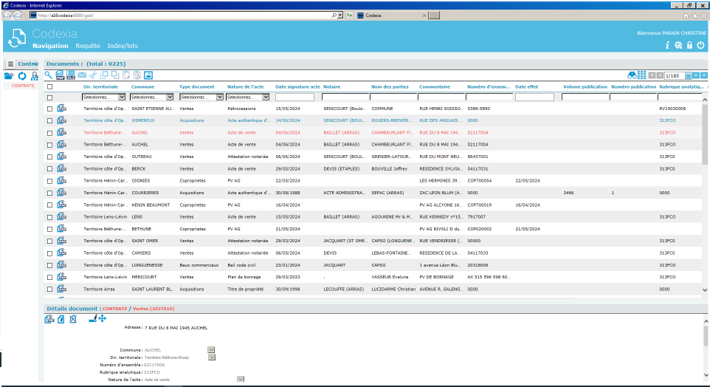This screenshot has width=710, height=387.
Task: Open the new browser tab button
Action: 434,15
